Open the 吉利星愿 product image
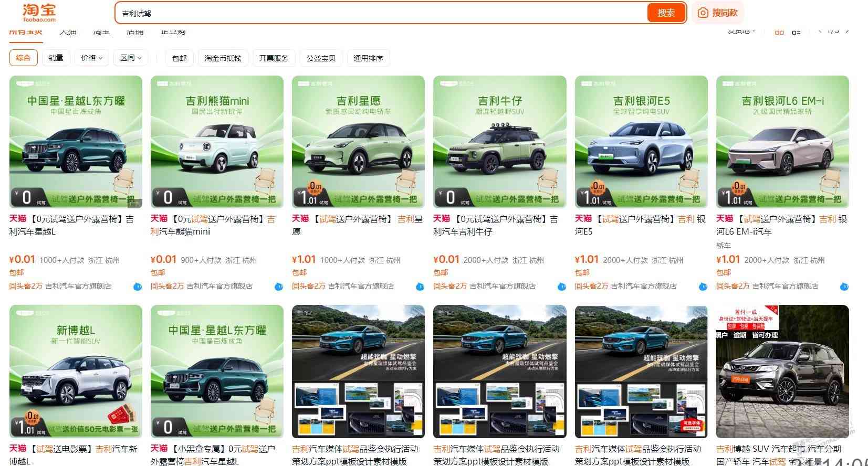 [x=358, y=142]
